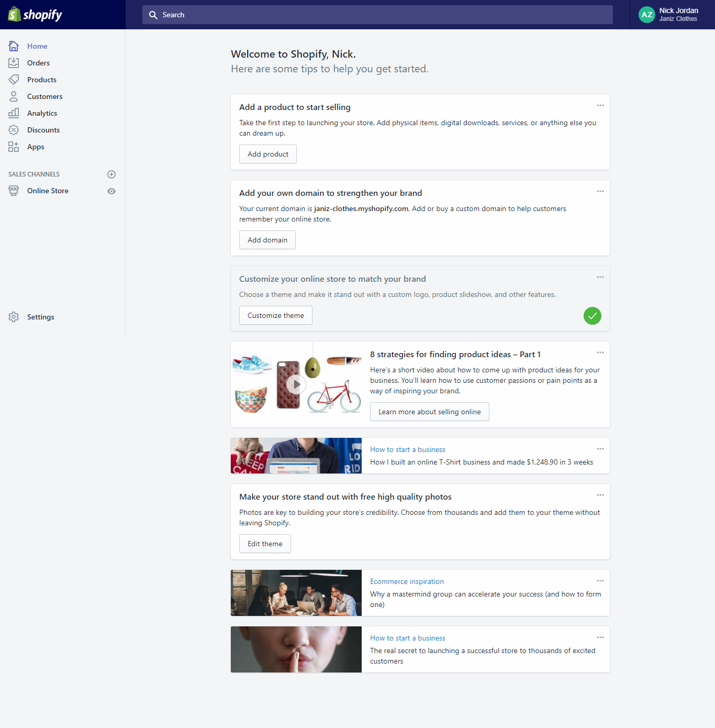Open options menu on Add product card
The width and height of the screenshot is (715, 728).
pos(600,106)
